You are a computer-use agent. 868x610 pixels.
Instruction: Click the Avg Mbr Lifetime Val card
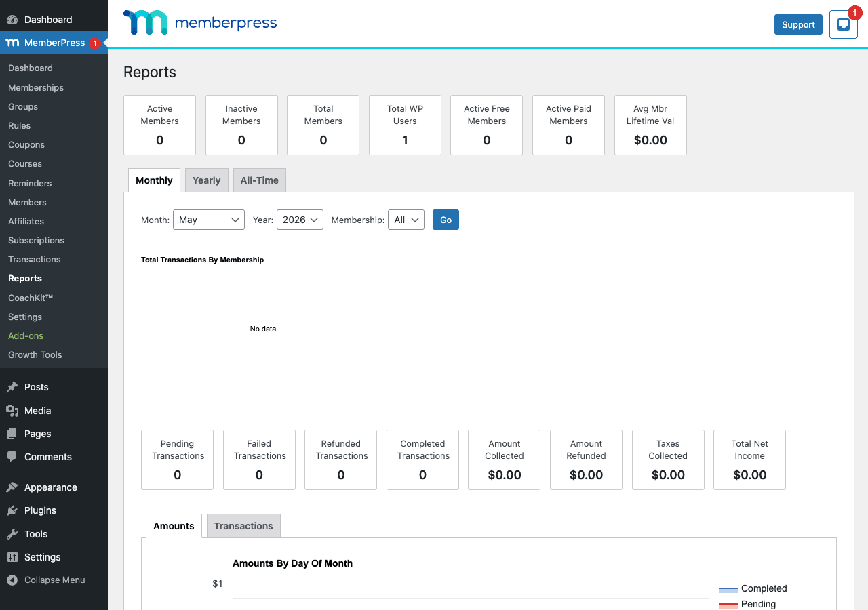coord(650,125)
